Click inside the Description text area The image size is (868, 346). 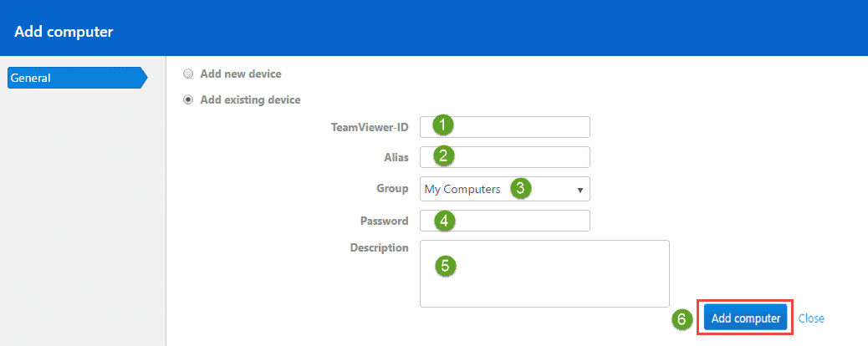pos(544,273)
